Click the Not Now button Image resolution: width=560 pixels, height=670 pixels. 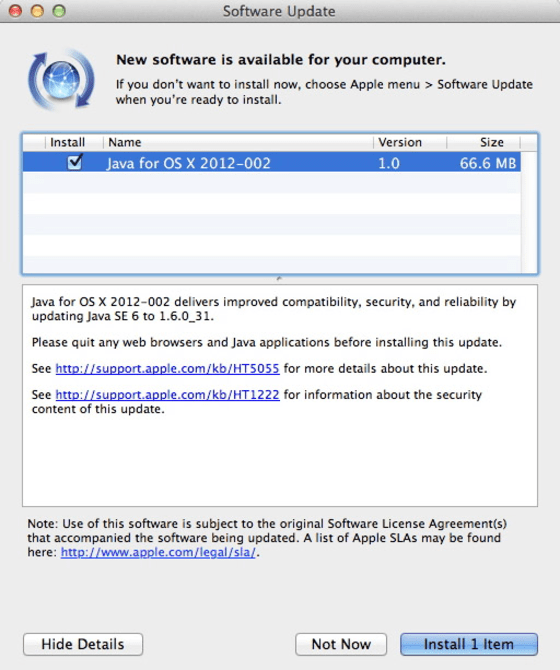tap(341, 644)
